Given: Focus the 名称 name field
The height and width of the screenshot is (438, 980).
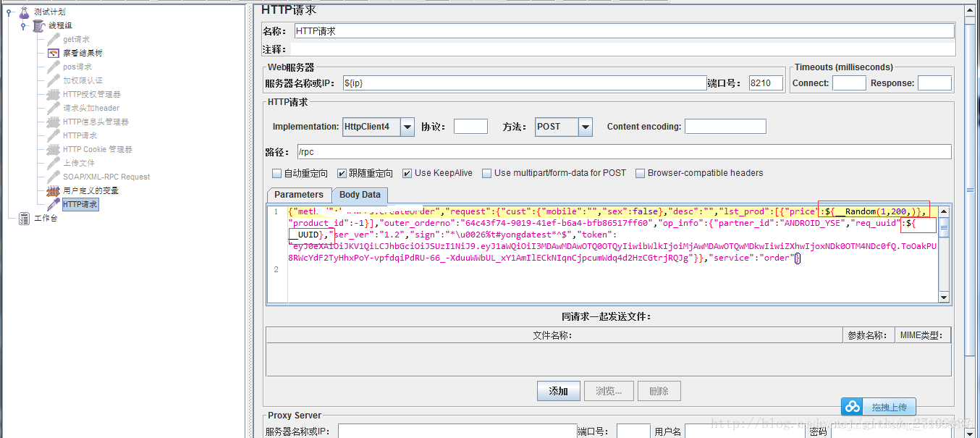Looking at the screenshot, I should (624, 31).
